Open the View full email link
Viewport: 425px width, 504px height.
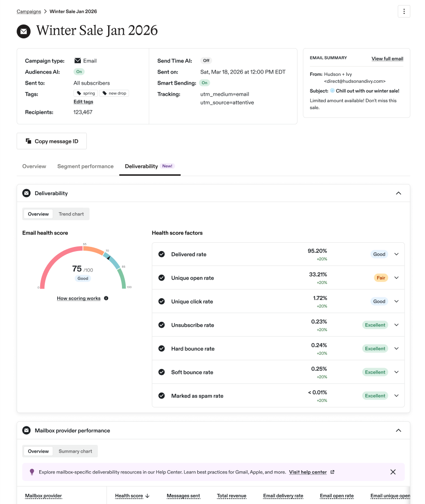coord(387,59)
